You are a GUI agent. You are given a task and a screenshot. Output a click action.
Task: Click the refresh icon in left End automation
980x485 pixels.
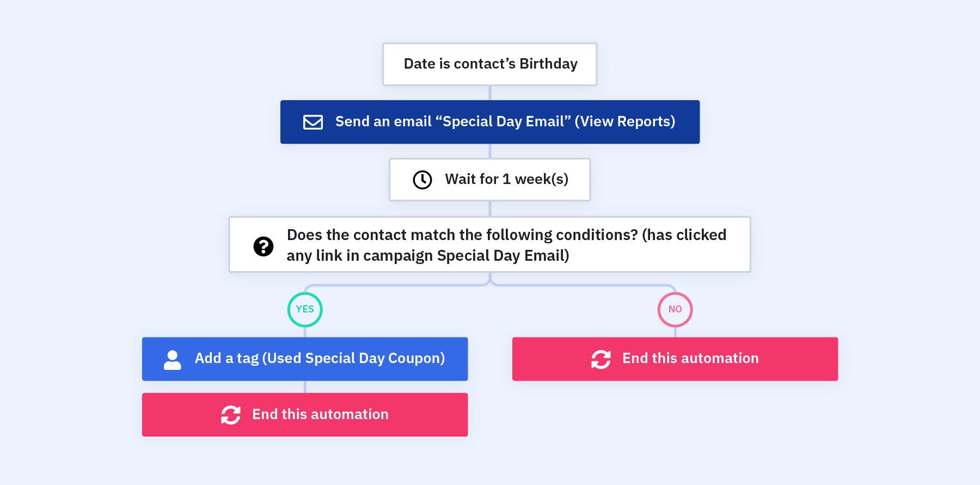231,415
